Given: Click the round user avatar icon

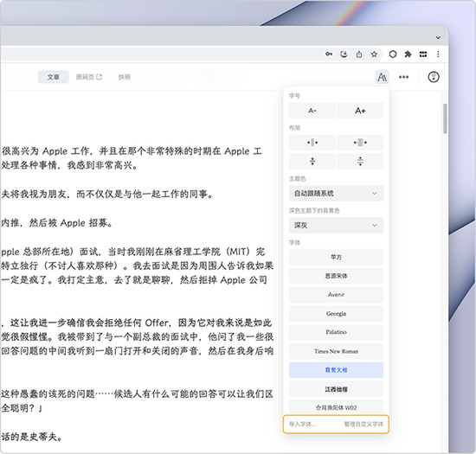Looking at the screenshot, I should 434,77.
